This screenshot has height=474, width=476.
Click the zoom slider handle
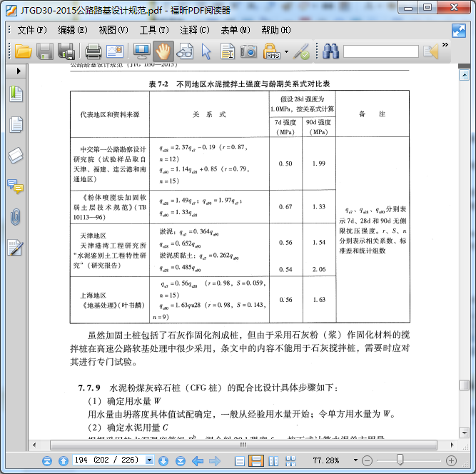(400, 460)
